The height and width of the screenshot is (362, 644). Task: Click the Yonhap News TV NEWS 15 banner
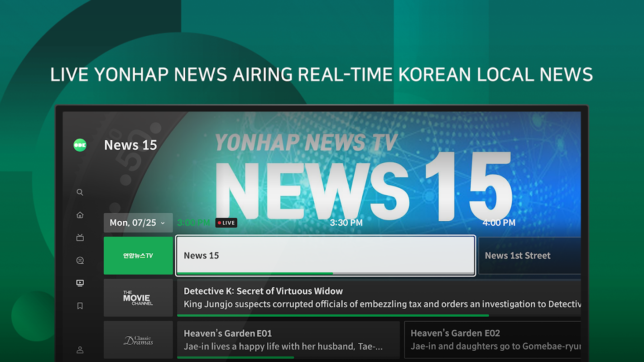[364, 178]
